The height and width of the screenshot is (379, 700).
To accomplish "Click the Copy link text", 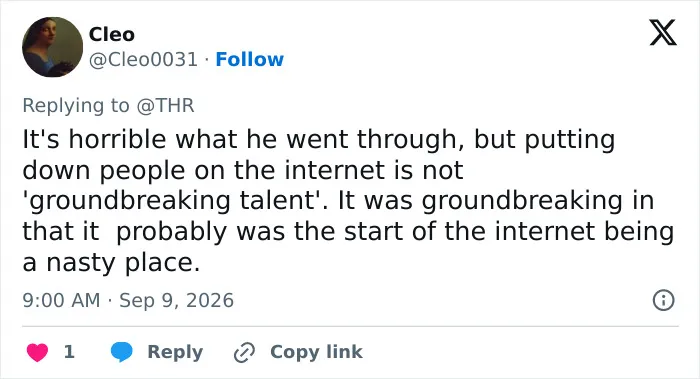I will click(316, 352).
